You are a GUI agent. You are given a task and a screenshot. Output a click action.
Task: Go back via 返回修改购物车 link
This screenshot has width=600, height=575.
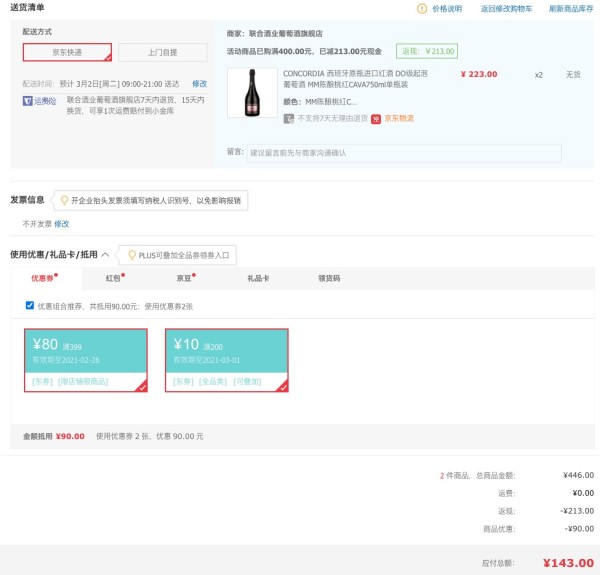tap(506, 8)
